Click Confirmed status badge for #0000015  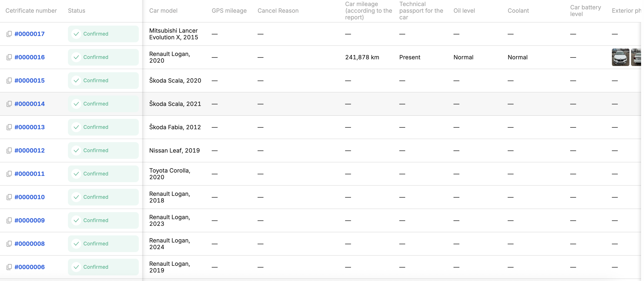[103, 80]
